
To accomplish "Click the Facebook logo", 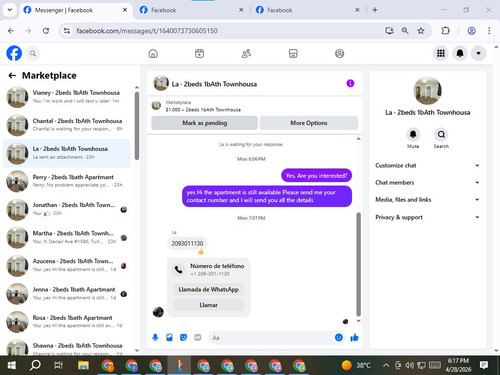I will [14, 53].
